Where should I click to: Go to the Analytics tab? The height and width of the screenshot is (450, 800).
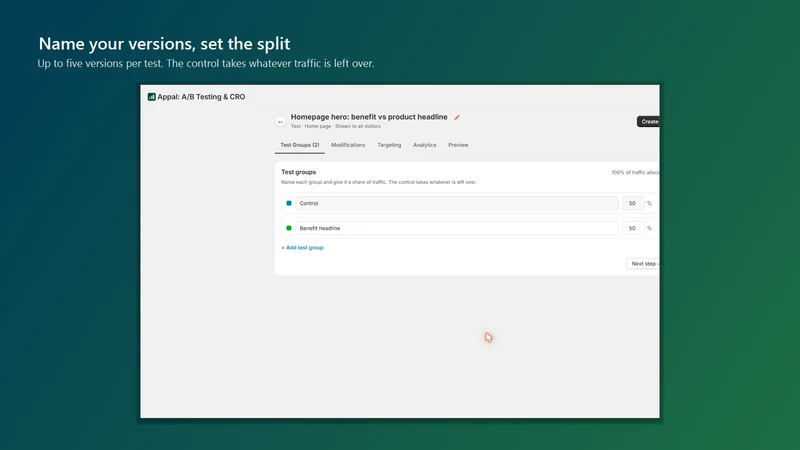(424, 145)
